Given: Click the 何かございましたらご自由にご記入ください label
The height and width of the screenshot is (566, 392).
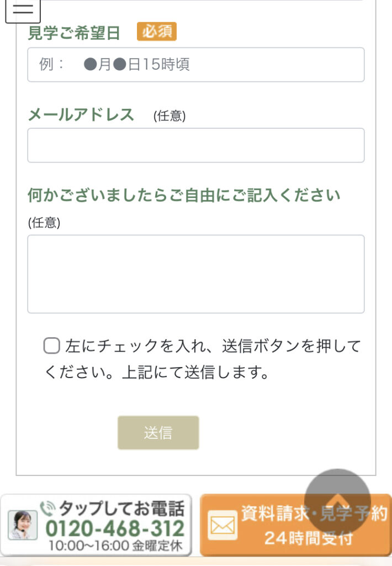Looking at the screenshot, I should 184,195.
